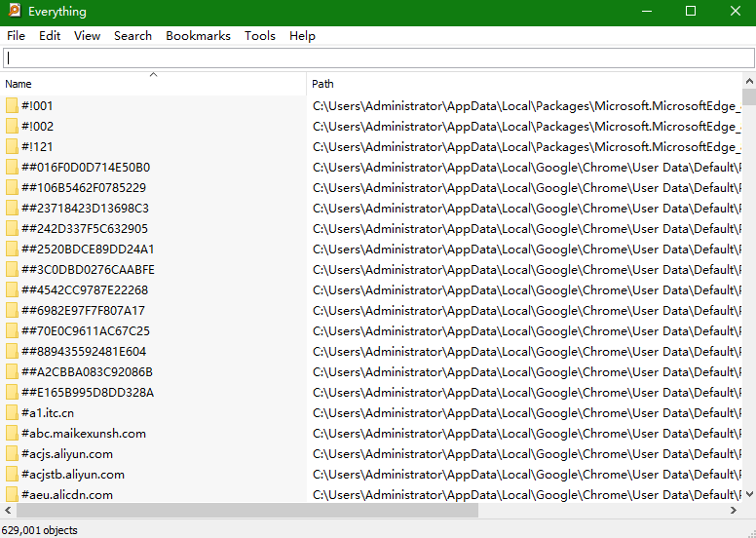Select the #!121 folder name
This screenshot has height=538, width=756.
(37, 147)
